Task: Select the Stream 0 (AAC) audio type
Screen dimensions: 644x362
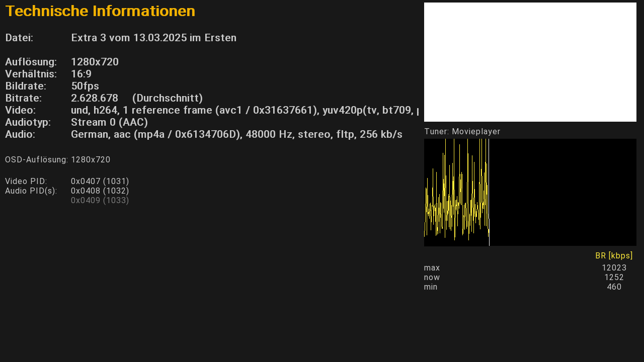Action: tap(109, 122)
